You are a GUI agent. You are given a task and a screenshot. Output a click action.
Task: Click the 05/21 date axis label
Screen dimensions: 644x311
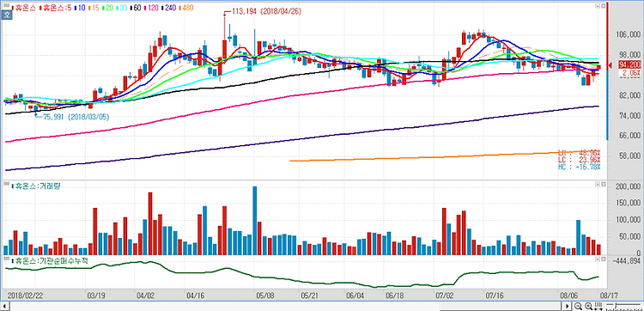310,296
